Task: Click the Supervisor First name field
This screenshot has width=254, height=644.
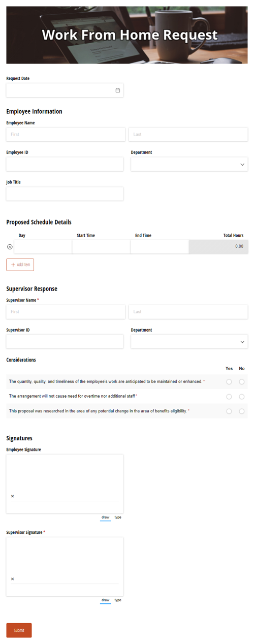Action: [66, 312]
